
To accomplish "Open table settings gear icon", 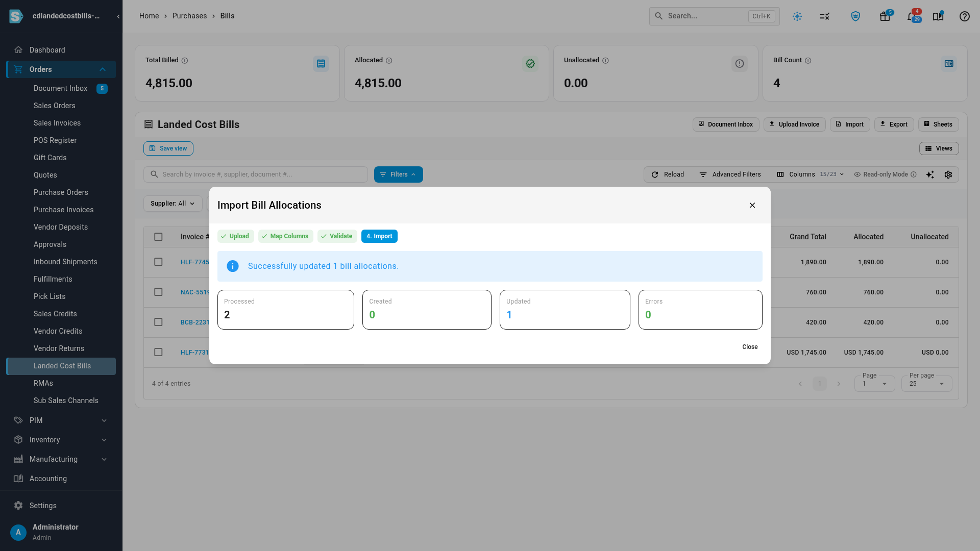I will pos(948,174).
